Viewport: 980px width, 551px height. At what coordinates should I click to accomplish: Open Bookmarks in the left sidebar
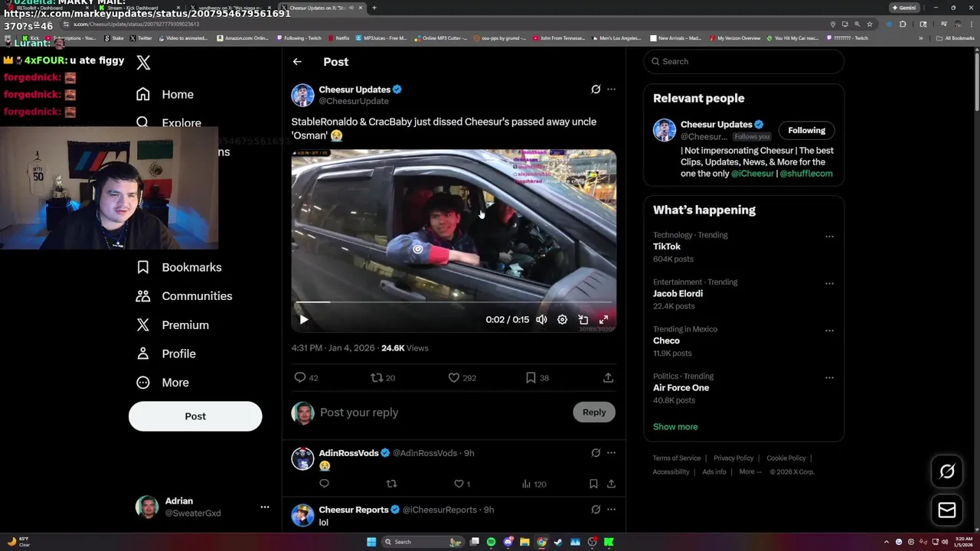coord(178,267)
